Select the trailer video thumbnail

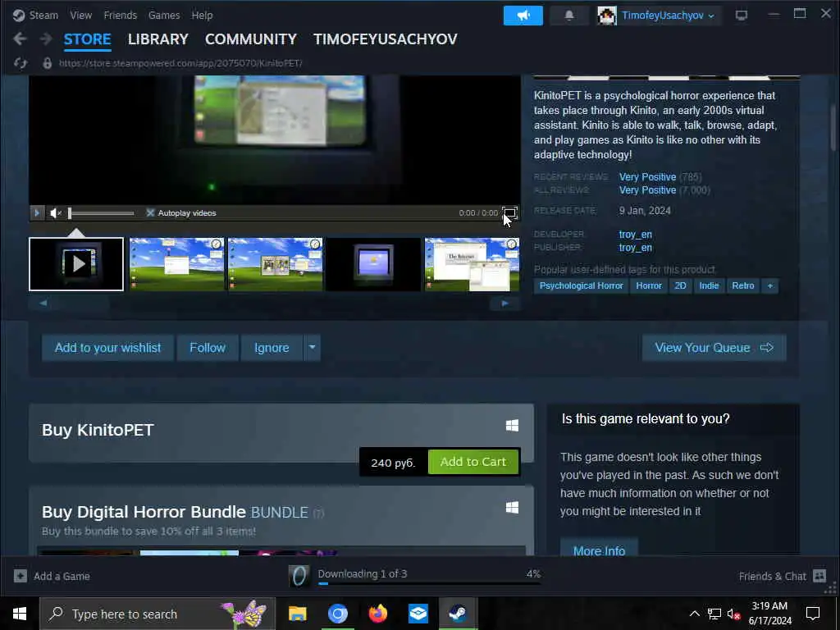[x=76, y=264]
